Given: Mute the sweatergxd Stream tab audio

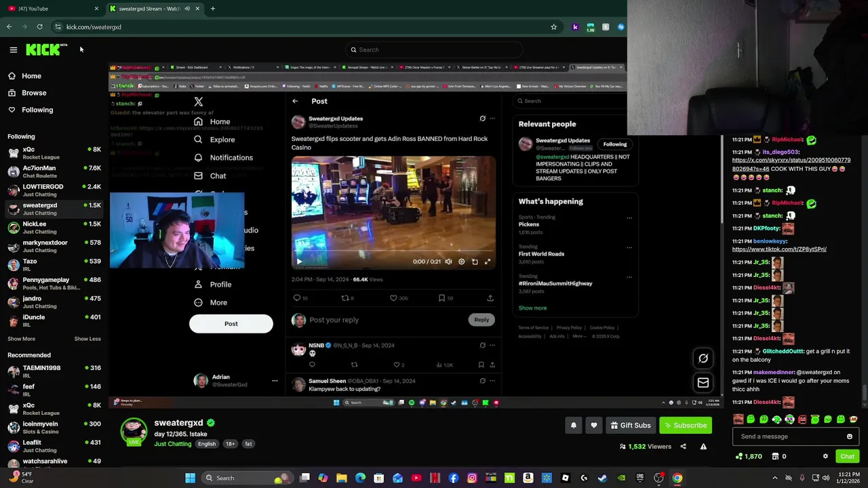Looking at the screenshot, I should 187,9.
